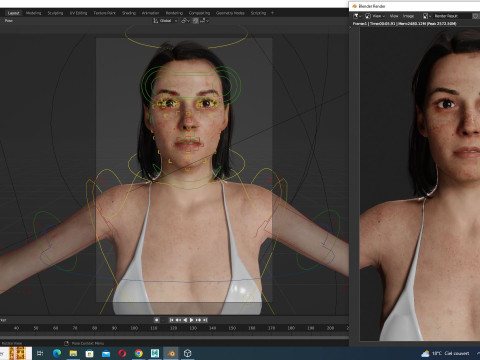Open the teal app icon on taskbar
Viewport: 480px width, 360px height.
point(155,353)
